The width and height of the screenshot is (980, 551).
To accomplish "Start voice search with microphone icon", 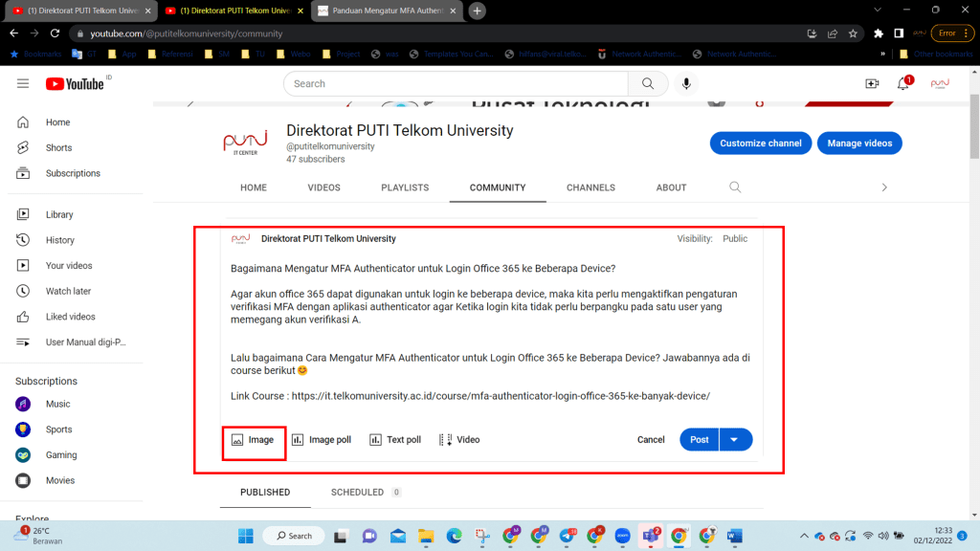I will point(686,83).
